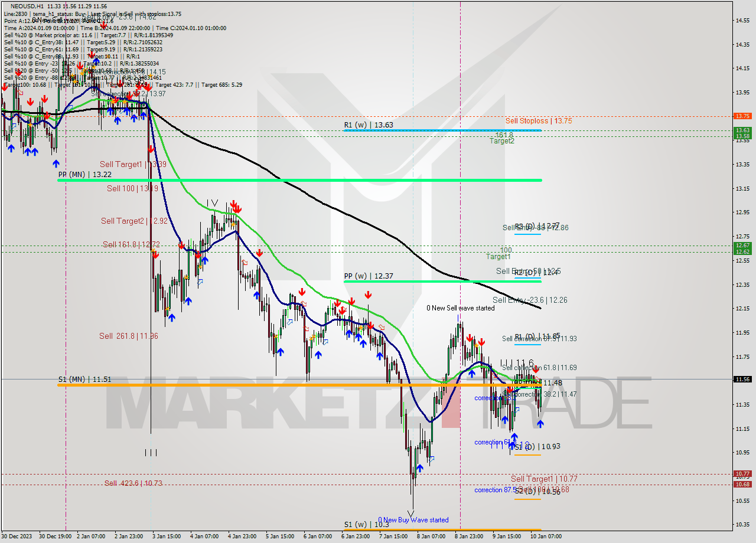Click the green 12.67 price tag on axis

pyautogui.click(x=742, y=245)
